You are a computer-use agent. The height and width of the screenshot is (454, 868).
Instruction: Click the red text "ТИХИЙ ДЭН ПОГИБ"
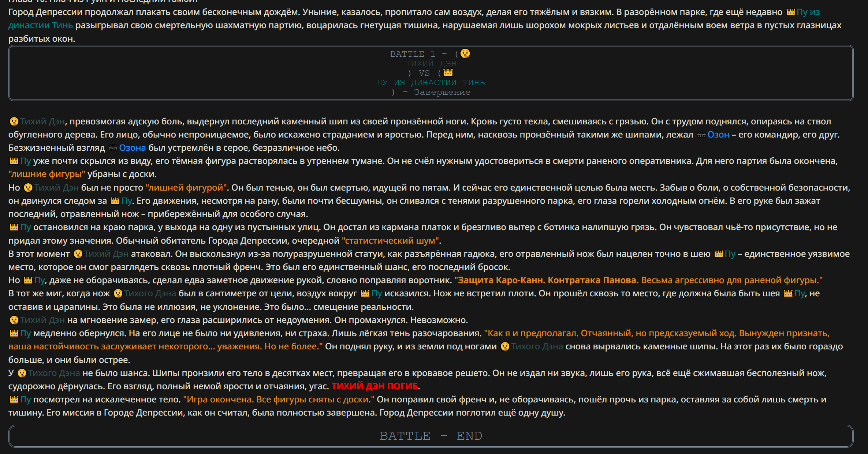click(x=375, y=386)
